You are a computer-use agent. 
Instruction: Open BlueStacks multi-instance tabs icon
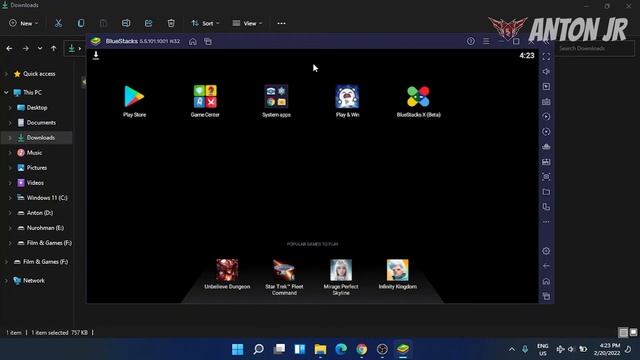point(208,41)
